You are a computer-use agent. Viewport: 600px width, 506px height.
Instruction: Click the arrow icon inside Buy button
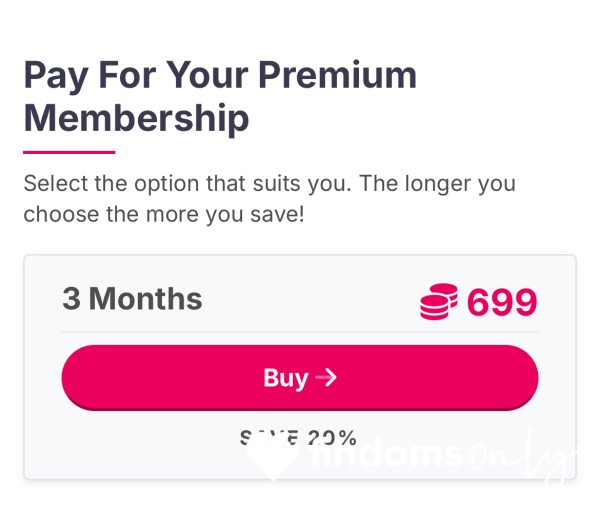(326, 377)
